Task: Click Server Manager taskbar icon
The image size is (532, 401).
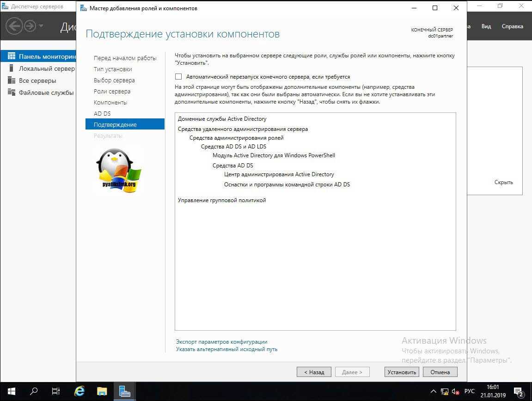Action: [124, 391]
